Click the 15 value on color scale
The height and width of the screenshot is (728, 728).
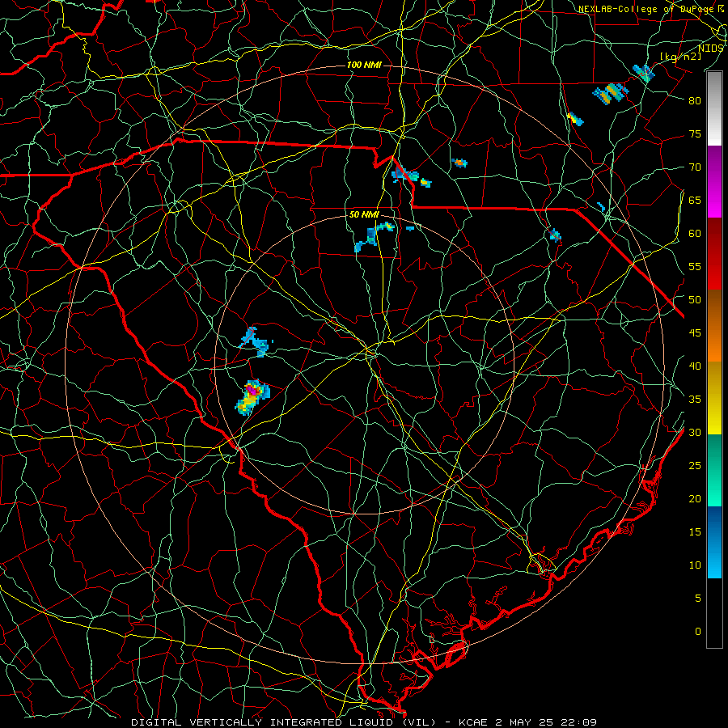695,532
